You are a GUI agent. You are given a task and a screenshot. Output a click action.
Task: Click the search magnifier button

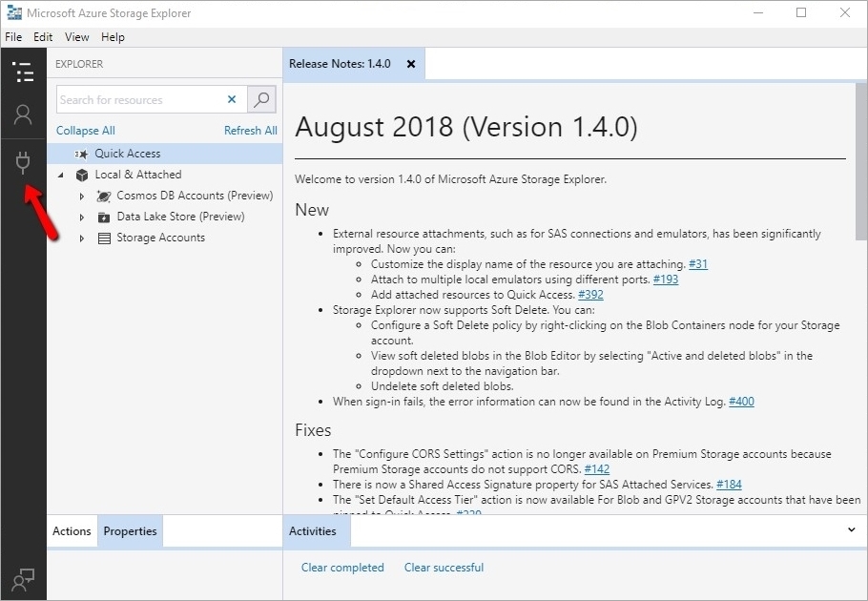pyautogui.click(x=261, y=99)
